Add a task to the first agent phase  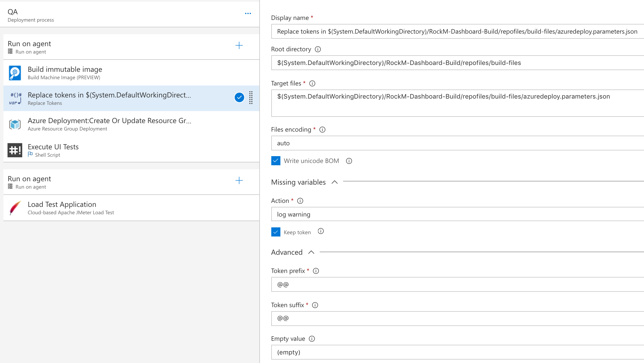pyautogui.click(x=239, y=46)
